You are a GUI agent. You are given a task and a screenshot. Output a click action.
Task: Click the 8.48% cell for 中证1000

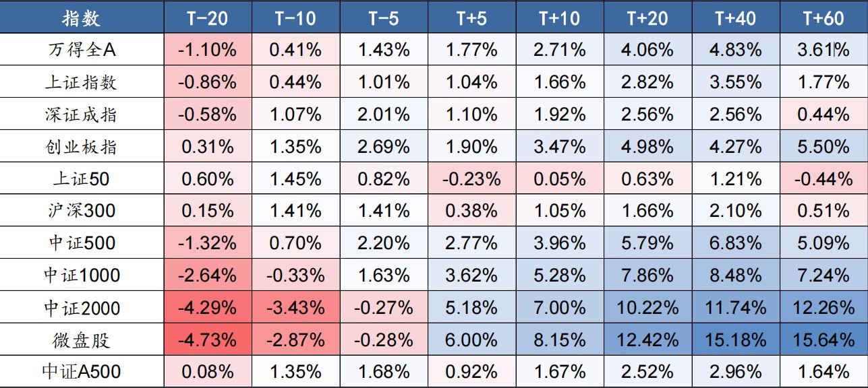736,276
